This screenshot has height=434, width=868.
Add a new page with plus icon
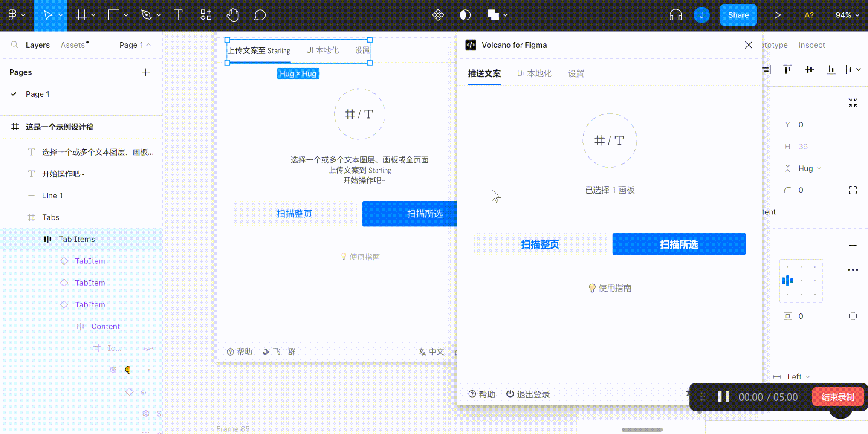coord(146,72)
